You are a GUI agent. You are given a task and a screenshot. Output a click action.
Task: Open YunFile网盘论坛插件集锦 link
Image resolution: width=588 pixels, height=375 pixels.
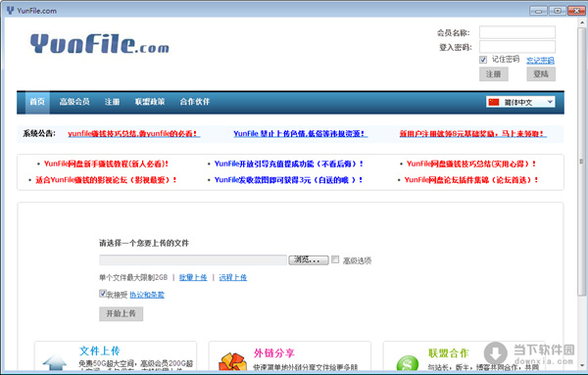(471, 180)
